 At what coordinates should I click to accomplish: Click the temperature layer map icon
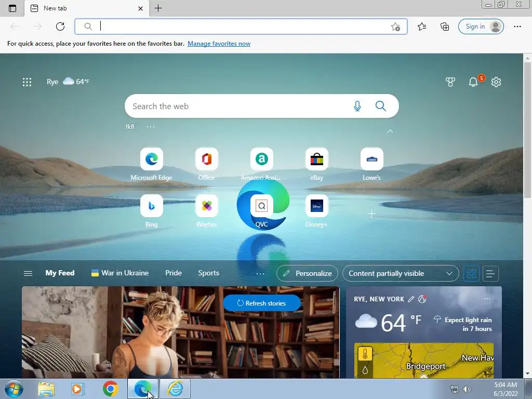pyautogui.click(x=365, y=354)
